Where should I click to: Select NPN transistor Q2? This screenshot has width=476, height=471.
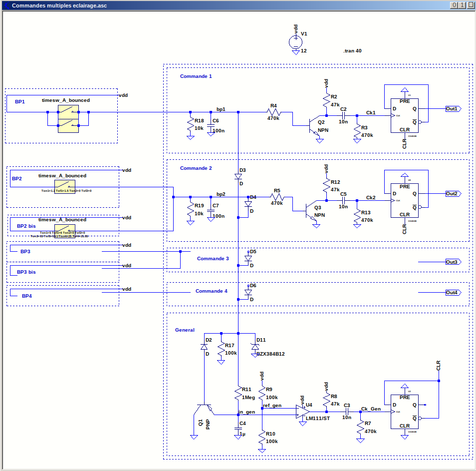(315, 125)
